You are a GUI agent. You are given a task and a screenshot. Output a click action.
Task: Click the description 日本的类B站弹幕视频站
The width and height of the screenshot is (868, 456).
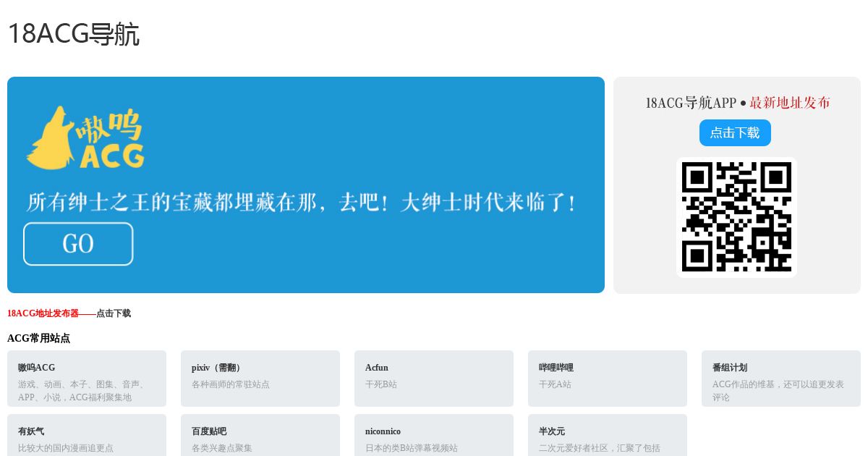click(x=412, y=448)
